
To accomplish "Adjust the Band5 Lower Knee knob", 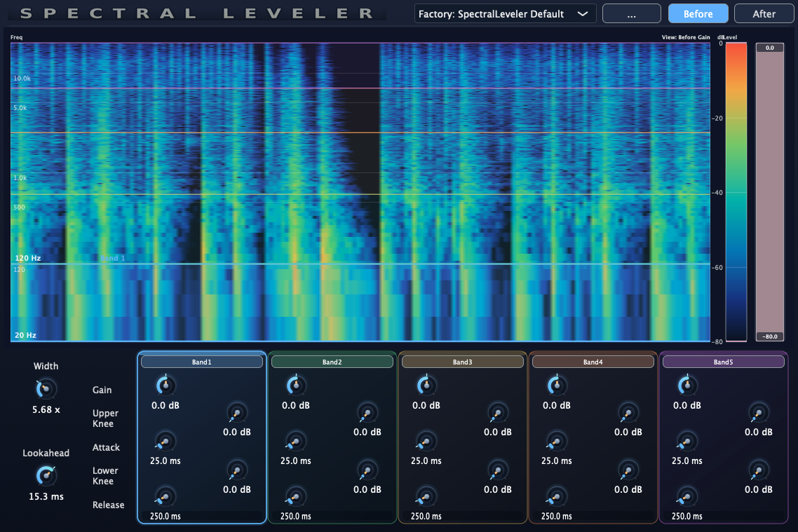I will pos(758,470).
